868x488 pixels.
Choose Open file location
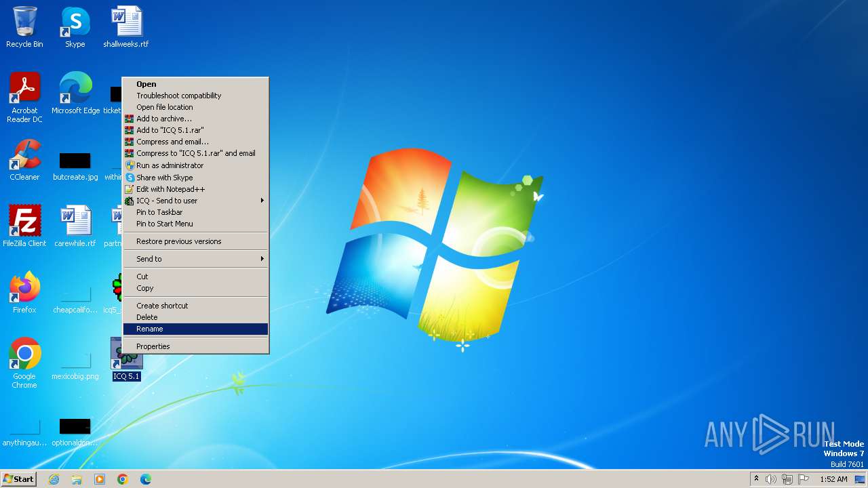click(195, 107)
